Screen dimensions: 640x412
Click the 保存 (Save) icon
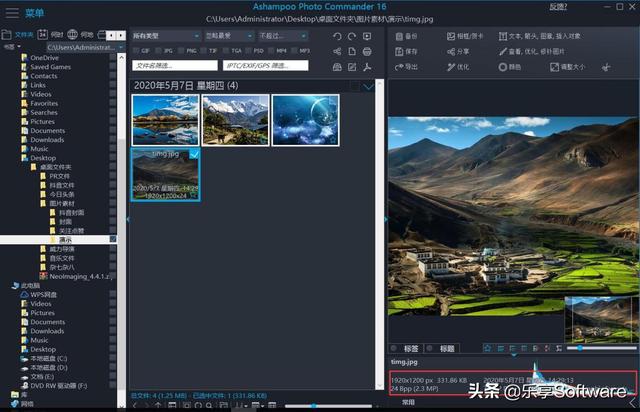pos(398,51)
